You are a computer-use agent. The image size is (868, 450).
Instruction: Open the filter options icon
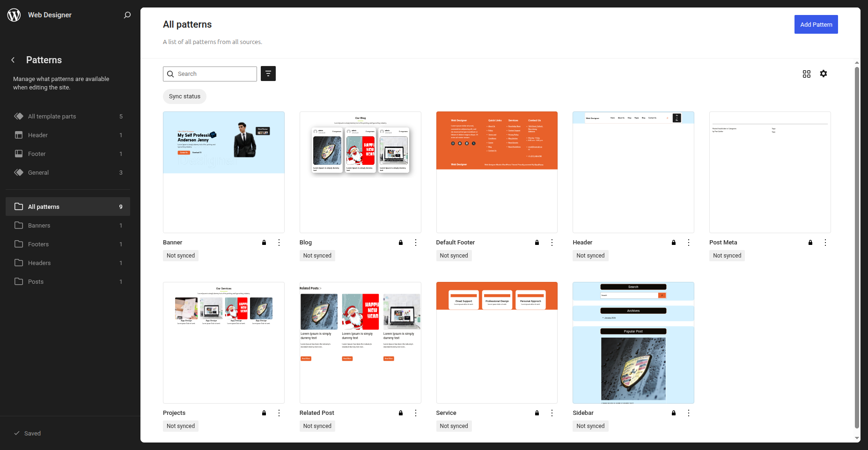pos(268,74)
